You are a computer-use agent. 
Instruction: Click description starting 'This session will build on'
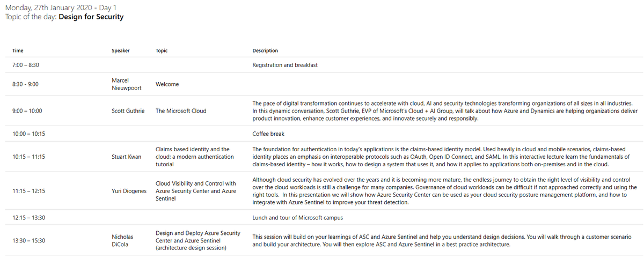[x=442, y=241]
